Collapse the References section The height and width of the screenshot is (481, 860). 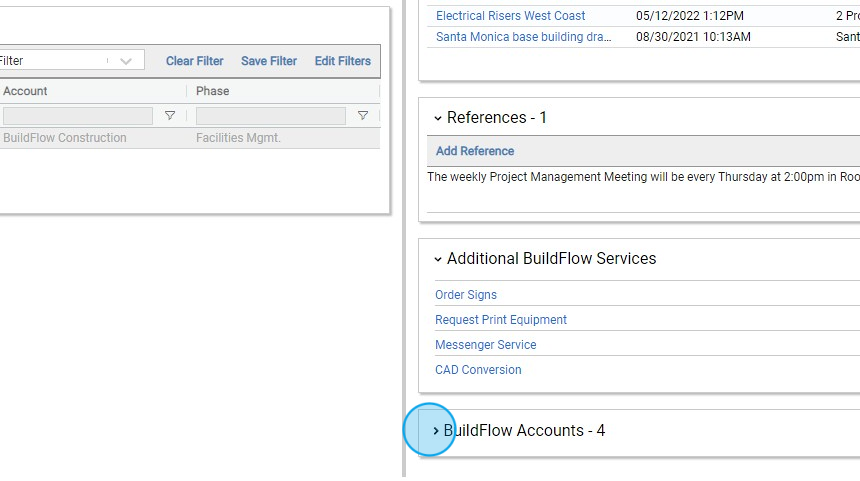(x=438, y=118)
